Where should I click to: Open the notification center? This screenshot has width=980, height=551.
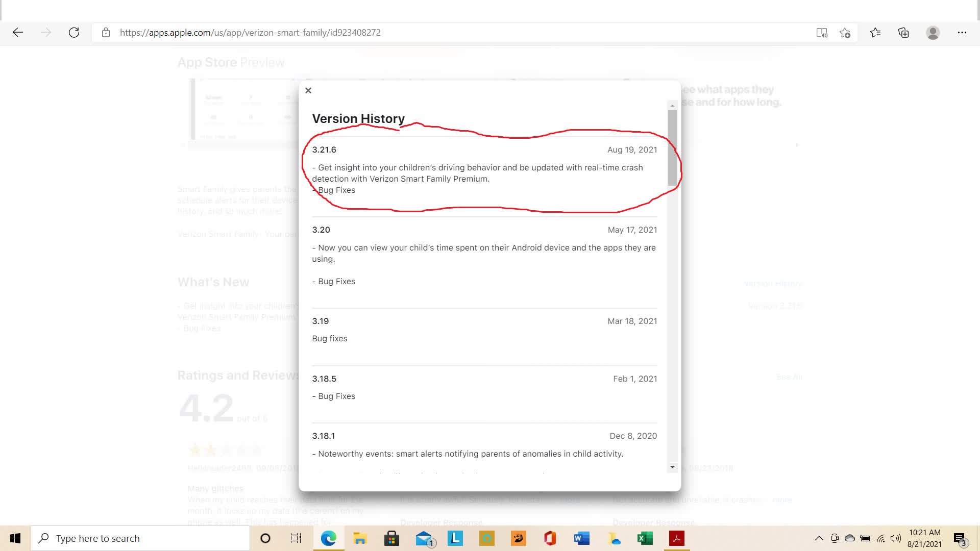point(960,539)
